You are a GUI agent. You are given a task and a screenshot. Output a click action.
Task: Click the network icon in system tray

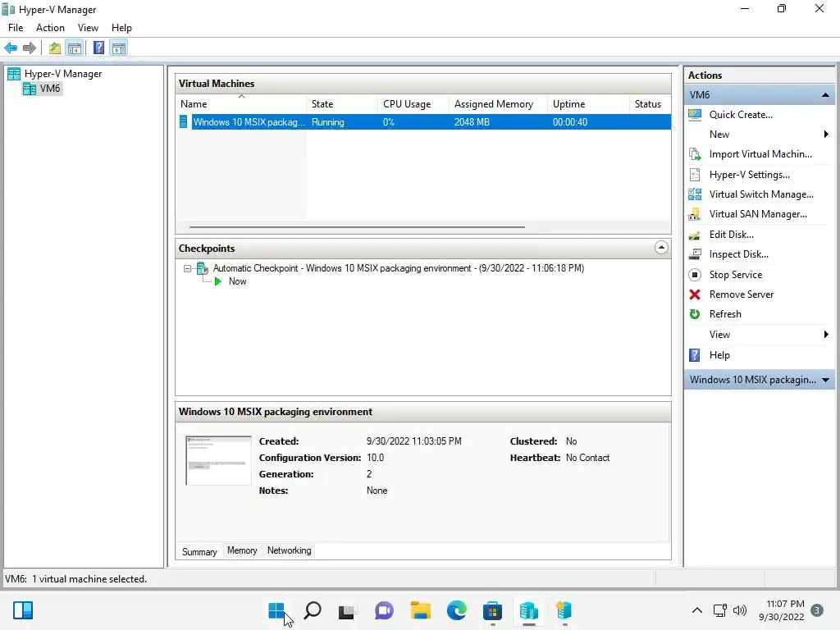coord(719,610)
